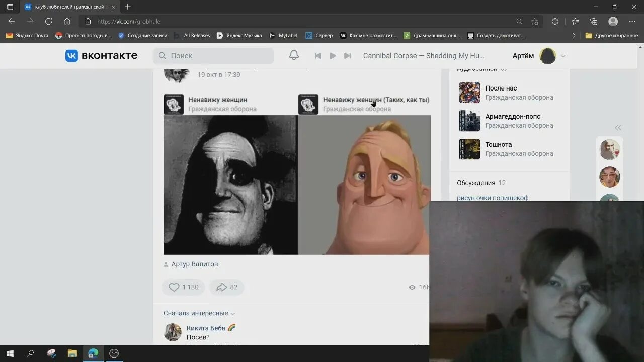This screenshot has height=362, width=644.
Task: Click the post views eye icon
Action: 412,287
